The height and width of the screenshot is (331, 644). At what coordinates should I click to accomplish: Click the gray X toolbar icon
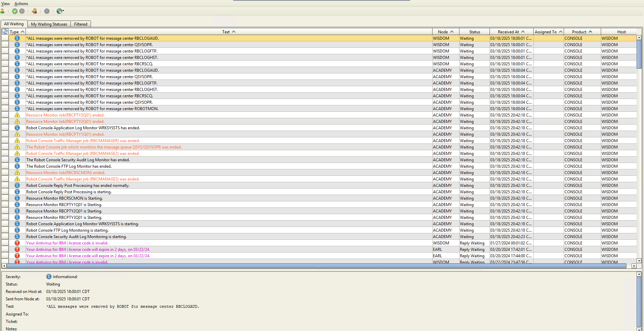pos(47,11)
